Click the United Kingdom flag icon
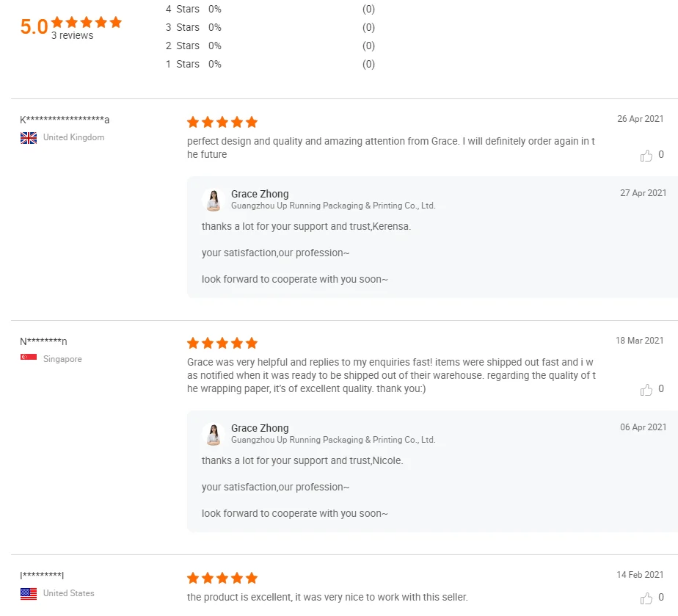The image size is (678, 616). 29,137
